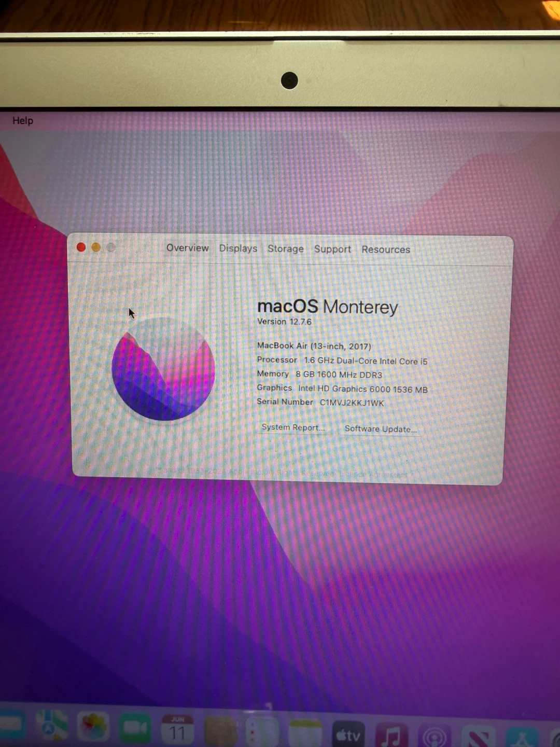This screenshot has width=560, height=747.
Task: Select the Overview tab
Action: (187, 248)
